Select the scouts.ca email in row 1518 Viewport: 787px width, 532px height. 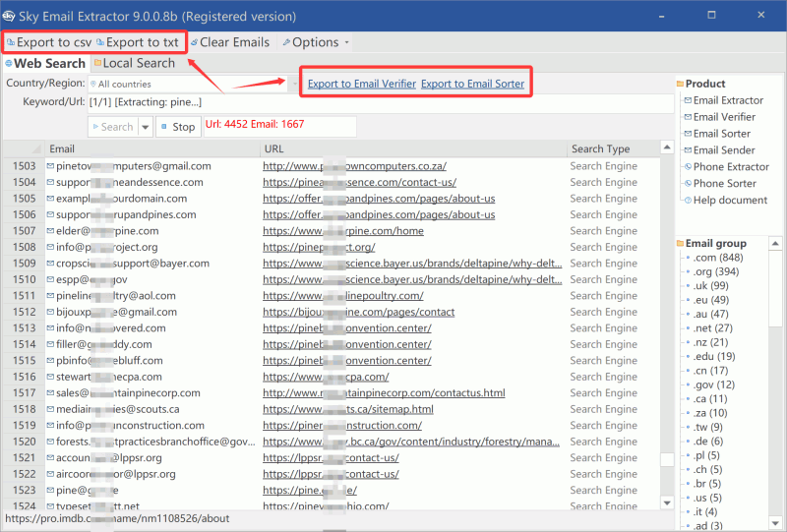coord(117,409)
